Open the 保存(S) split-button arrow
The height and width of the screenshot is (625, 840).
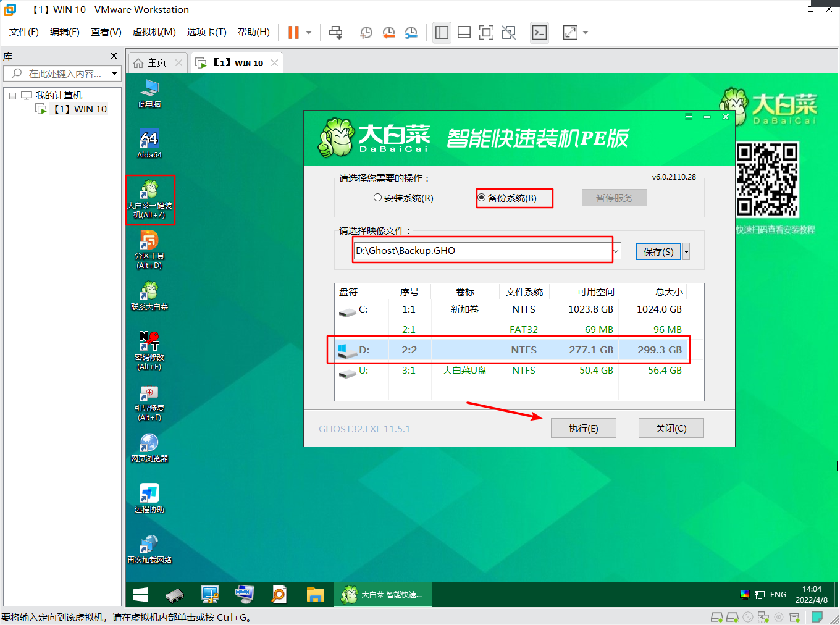[686, 251]
